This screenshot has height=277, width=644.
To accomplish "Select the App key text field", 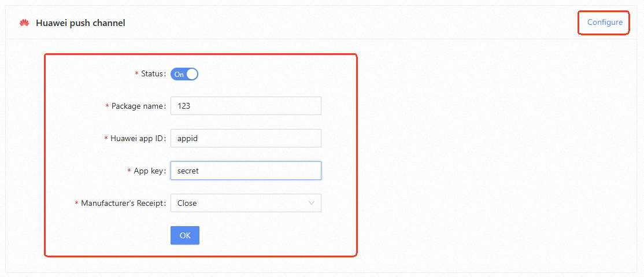I will click(246, 171).
